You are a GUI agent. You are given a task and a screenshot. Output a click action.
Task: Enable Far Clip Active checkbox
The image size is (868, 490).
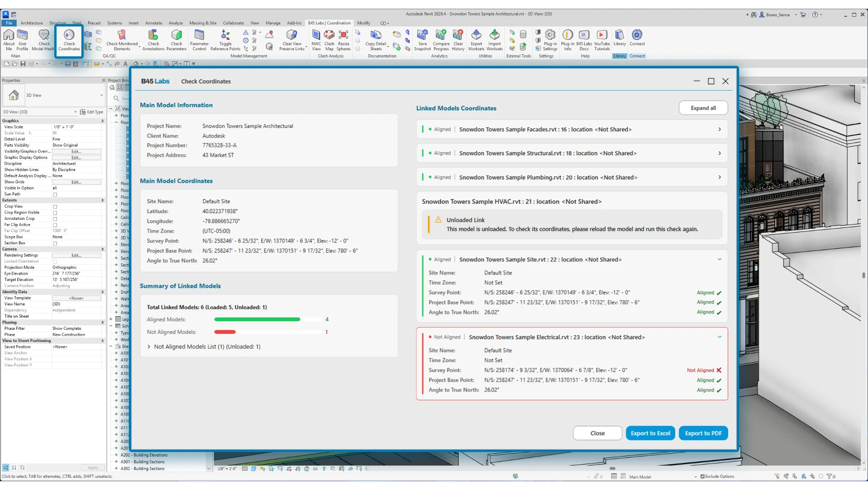coord(55,225)
